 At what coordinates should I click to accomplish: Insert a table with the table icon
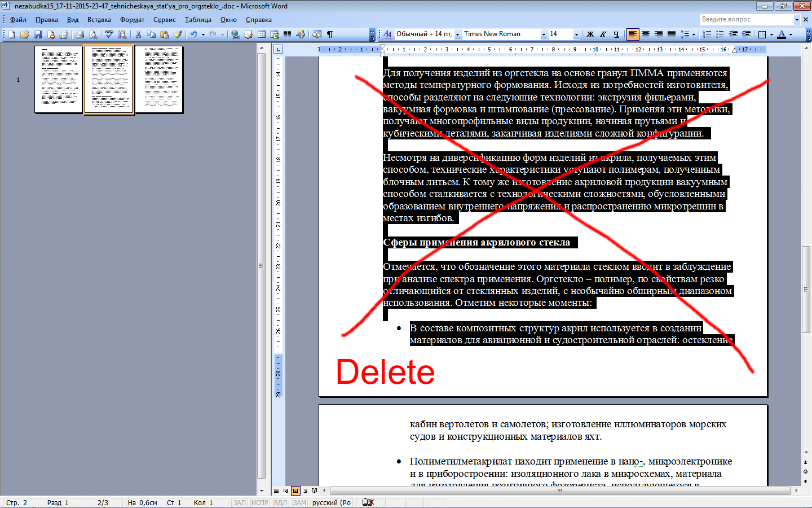tap(262, 34)
